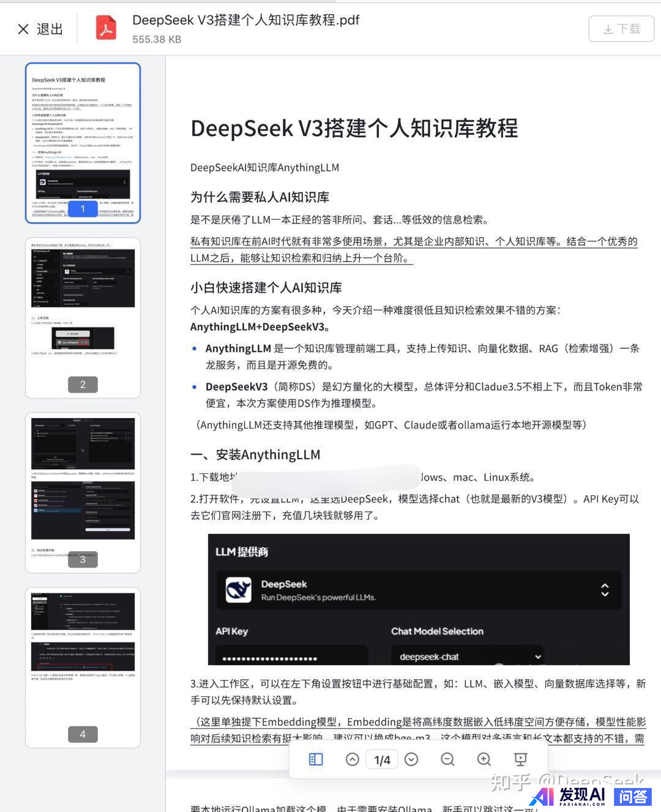Click heading 一、安装AnythingLLM
Image resolution: width=661 pixels, height=812 pixels.
pyautogui.click(x=255, y=454)
